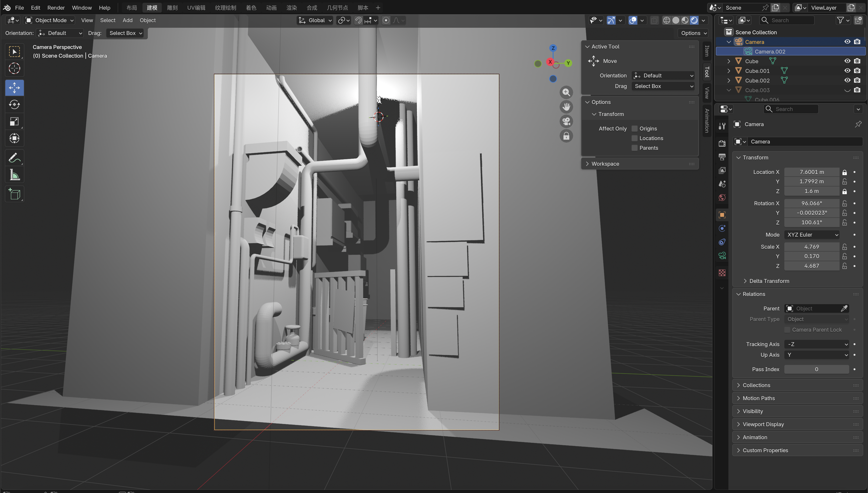The height and width of the screenshot is (493, 868).
Task: Open the Object Data camera properties tab
Action: (x=722, y=256)
